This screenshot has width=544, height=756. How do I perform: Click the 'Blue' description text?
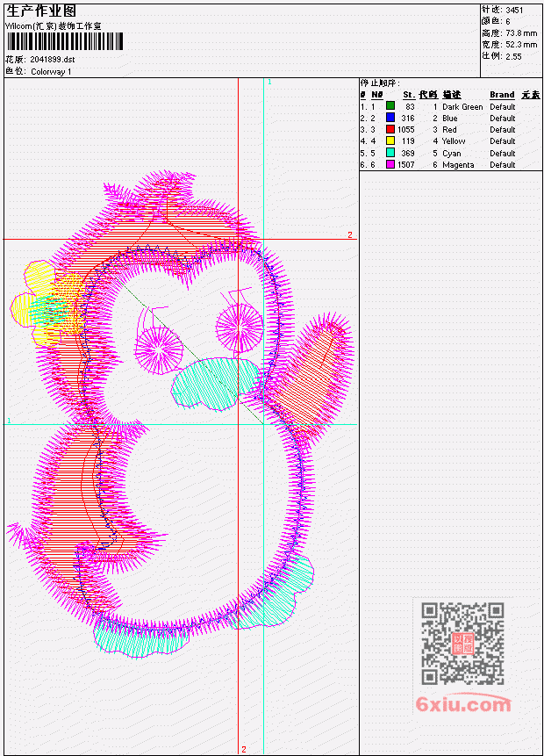point(449,119)
